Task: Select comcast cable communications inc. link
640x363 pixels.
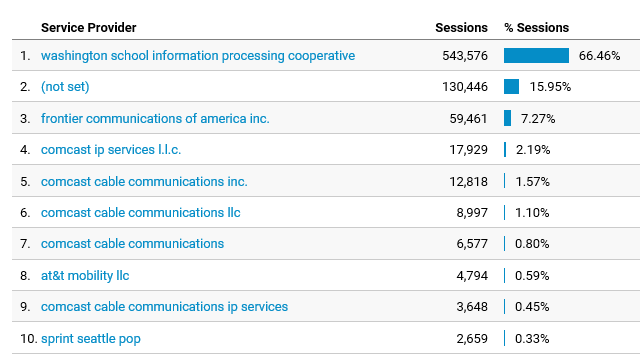Action: [144, 181]
